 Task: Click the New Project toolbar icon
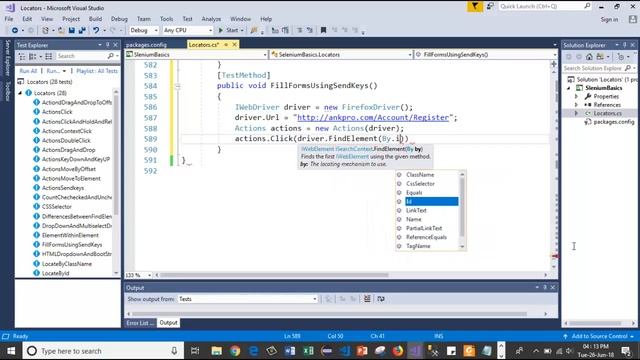(x=46, y=30)
